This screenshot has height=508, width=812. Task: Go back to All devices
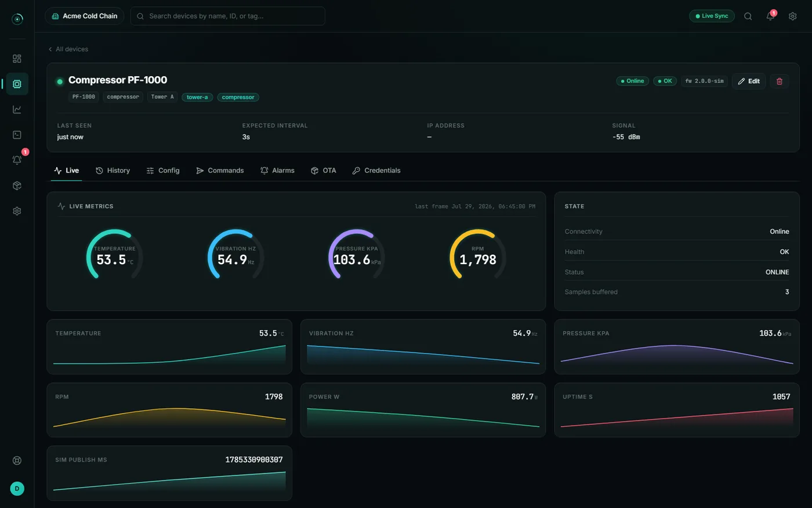pos(68,49)
